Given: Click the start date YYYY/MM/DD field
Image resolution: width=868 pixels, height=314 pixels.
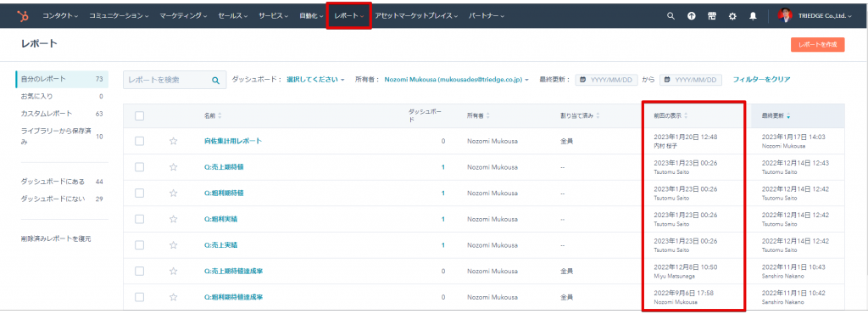Looking at the screenshot, I should point(607,80).
